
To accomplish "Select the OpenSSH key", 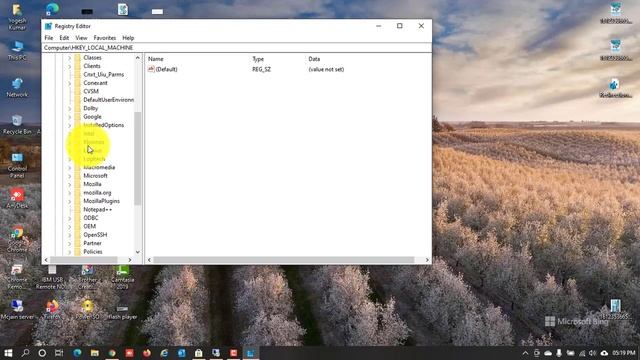I will point(95,235).
